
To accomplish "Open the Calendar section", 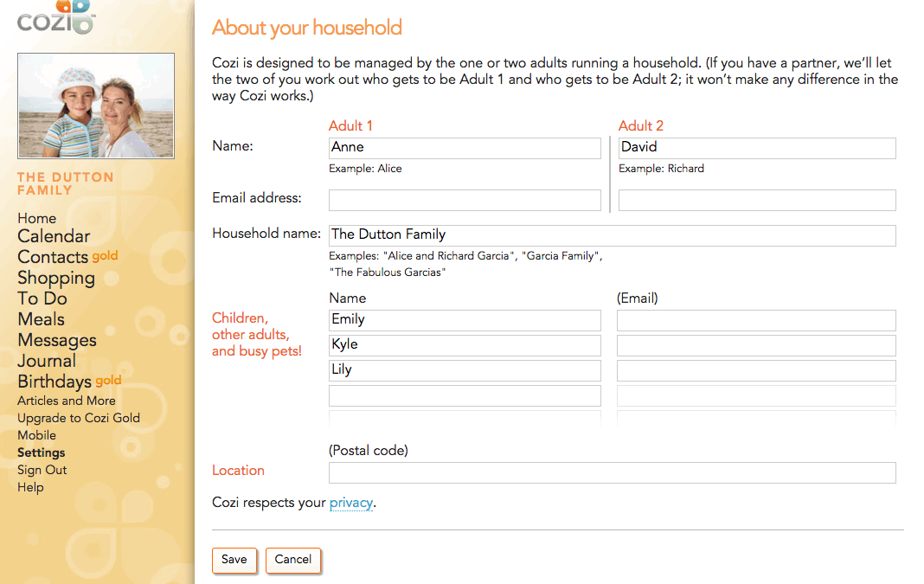I will pos(54,236).
